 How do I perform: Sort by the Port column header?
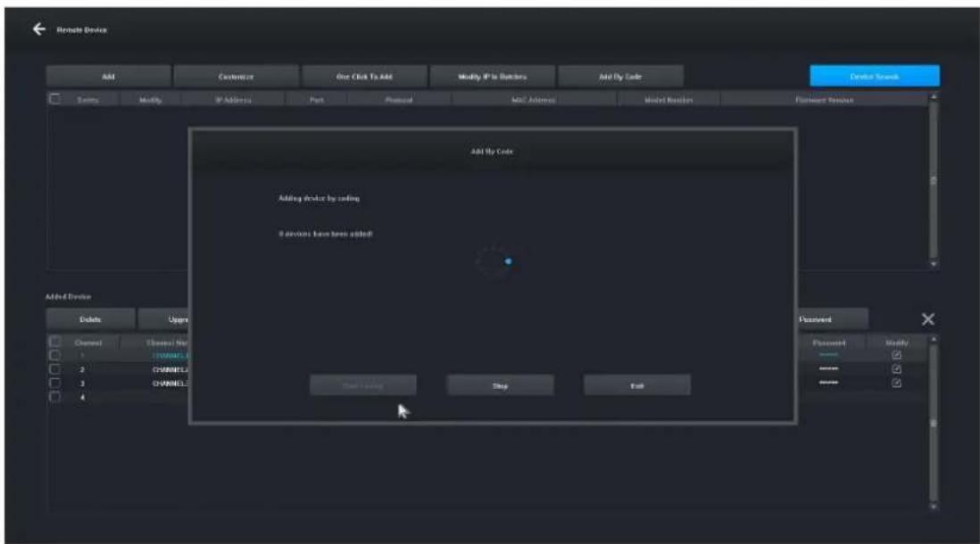tap(317, 100)
